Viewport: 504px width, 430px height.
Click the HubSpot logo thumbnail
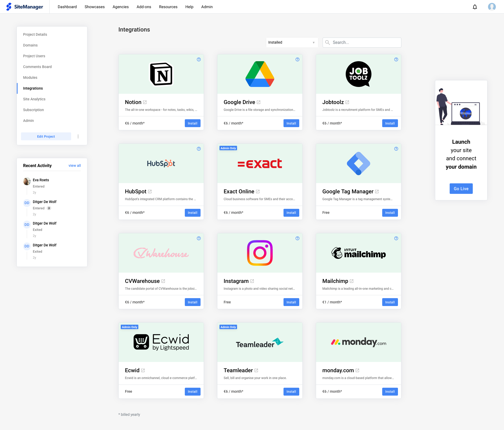[161, 163]
